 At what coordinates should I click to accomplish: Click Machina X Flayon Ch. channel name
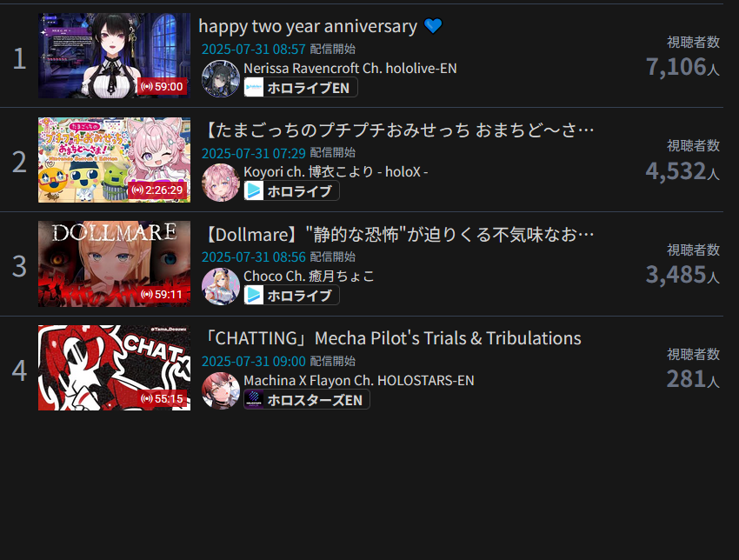[359, 380]
